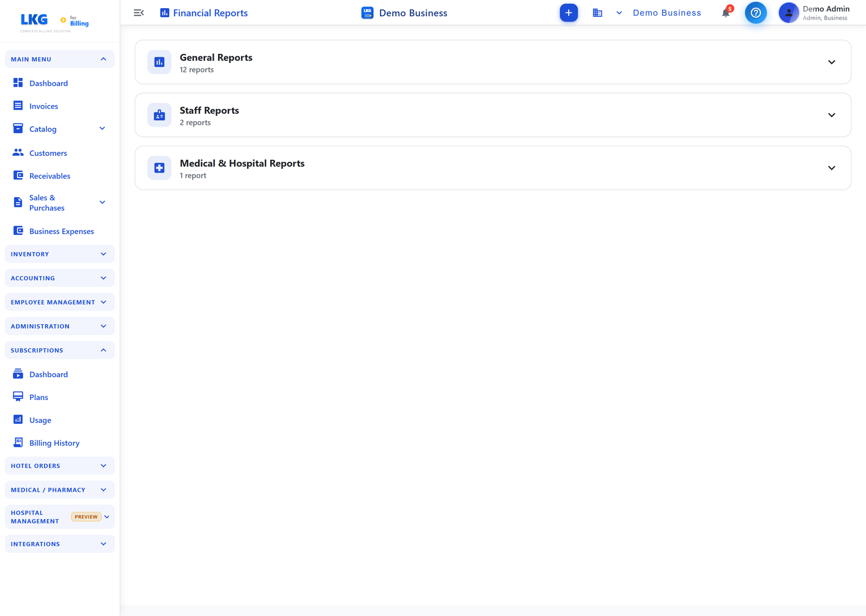Expand the INVENTORY section

click(60, 254)
